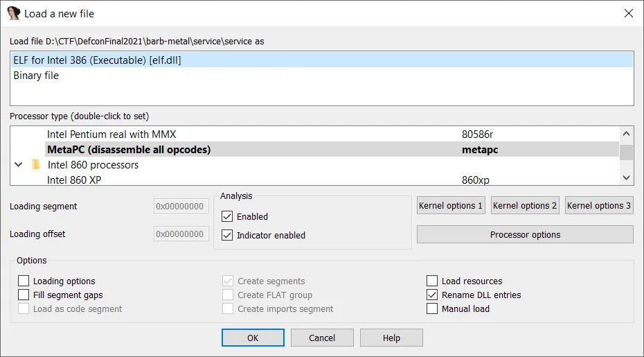644x357 pixels.
Task: Tick the Fill segment gaps checkbox
Action: pyautogui.click(x=24, y=295)
